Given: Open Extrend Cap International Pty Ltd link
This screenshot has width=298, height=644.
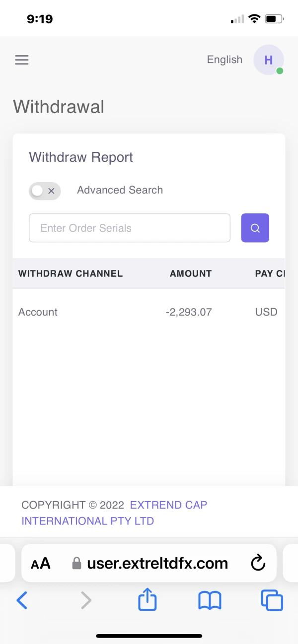Looking at the screenshot, I should click(114, 513).
